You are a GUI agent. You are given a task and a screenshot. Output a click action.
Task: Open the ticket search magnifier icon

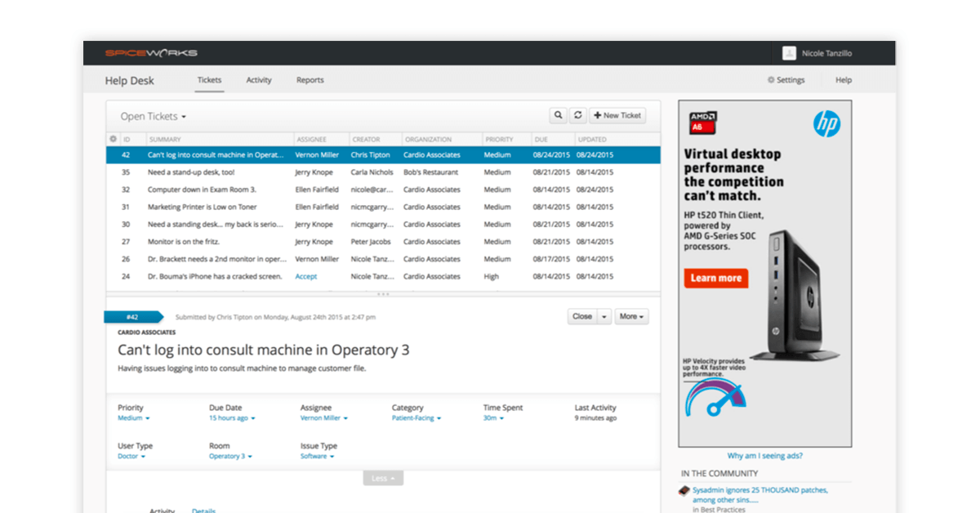558,116
